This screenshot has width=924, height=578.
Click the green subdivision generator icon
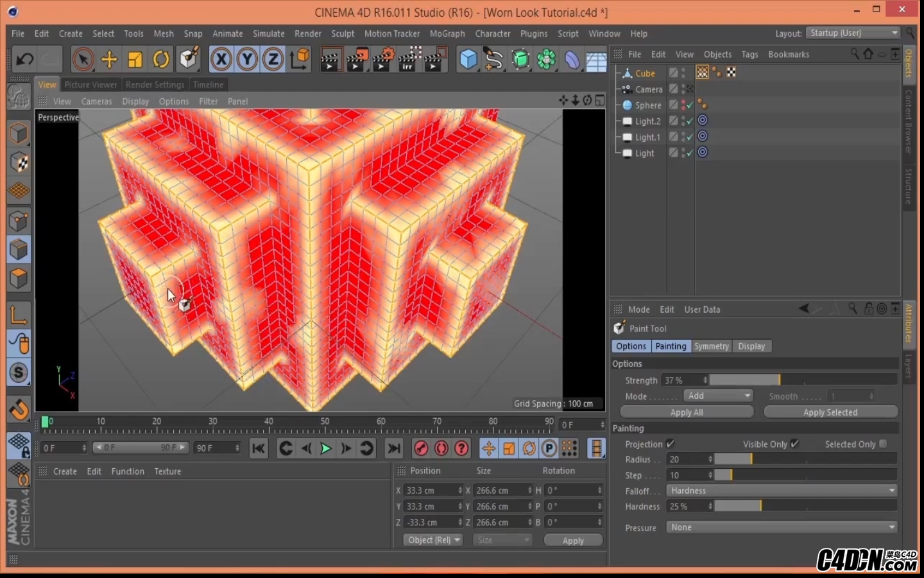pos(520,60)
